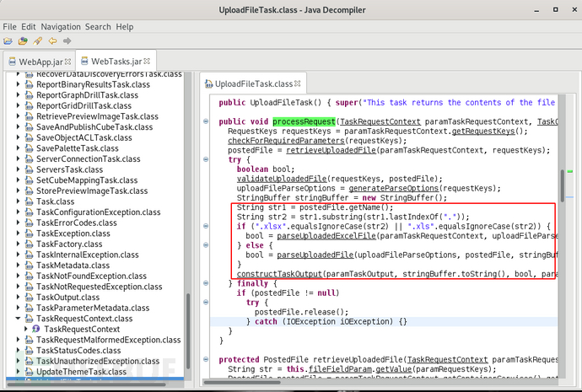Screen dimensions: 582x392
Task: Open the Search menu
Action: point(98,27)
